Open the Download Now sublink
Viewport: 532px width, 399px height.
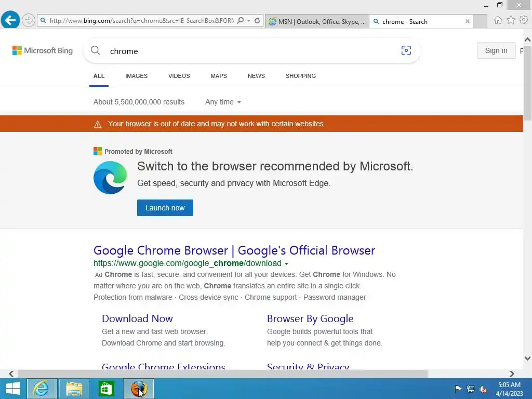137,318
